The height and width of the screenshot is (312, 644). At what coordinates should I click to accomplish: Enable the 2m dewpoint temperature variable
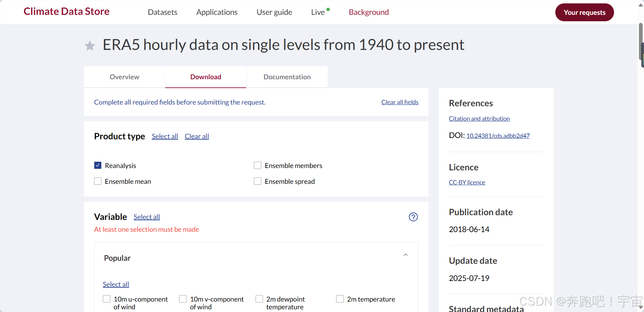pos(259,299)
